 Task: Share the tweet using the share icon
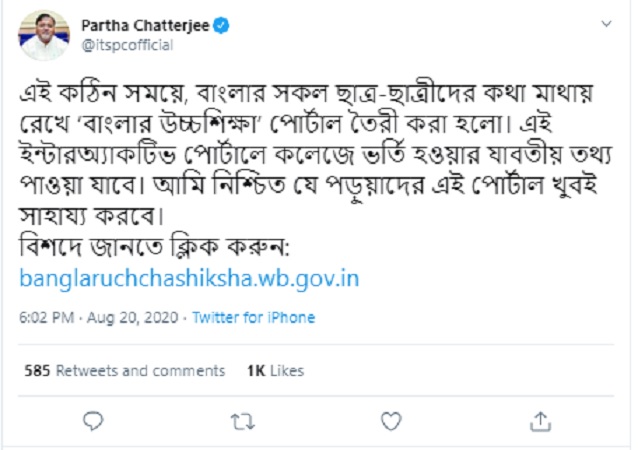click(x=540, y=420)
